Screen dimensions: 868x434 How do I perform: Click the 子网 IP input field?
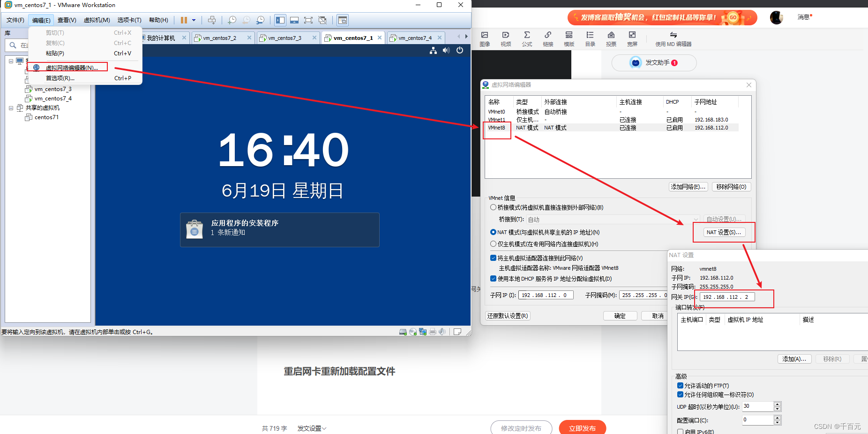(545, 295)
